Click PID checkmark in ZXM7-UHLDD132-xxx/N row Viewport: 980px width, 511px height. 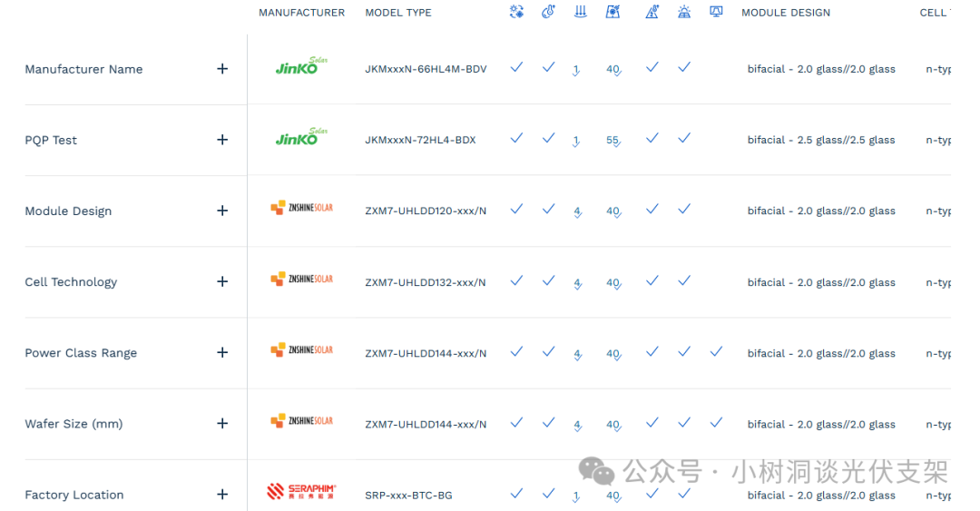[x=652, y=280]
